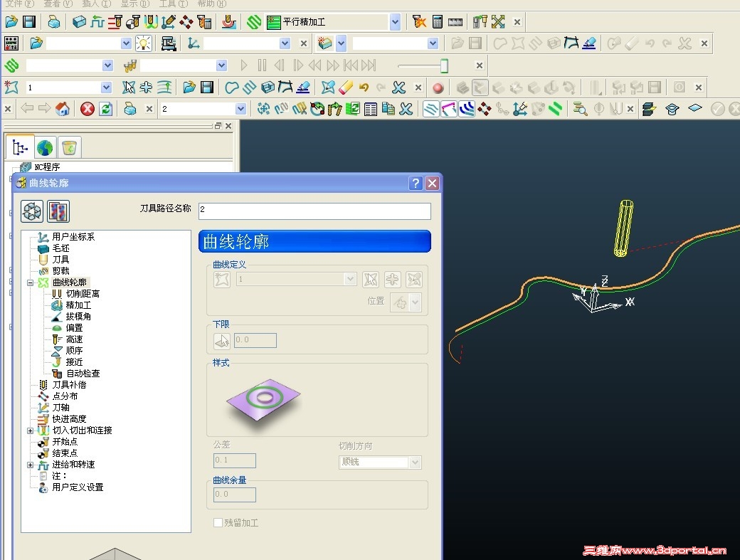
Task: Select 用户定义设置 tree item
Action: pos(78,487)
